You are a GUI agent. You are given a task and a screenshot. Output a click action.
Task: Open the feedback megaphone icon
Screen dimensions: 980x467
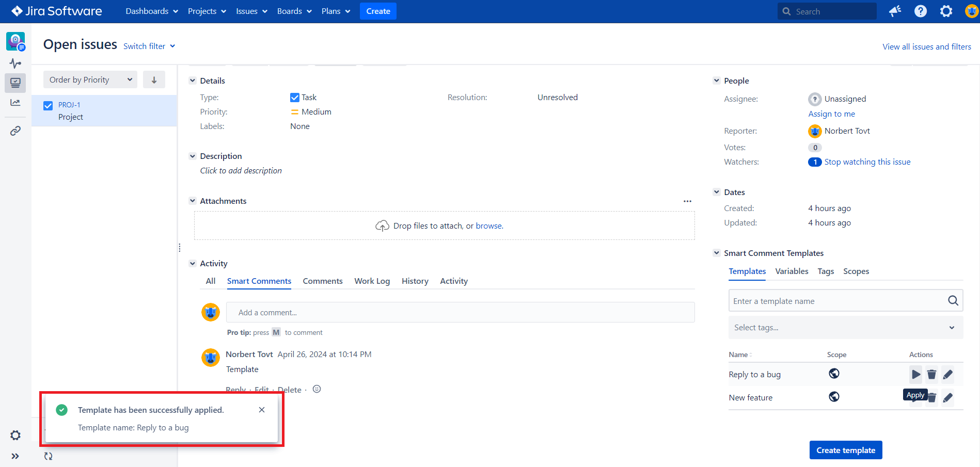(895, 11)
